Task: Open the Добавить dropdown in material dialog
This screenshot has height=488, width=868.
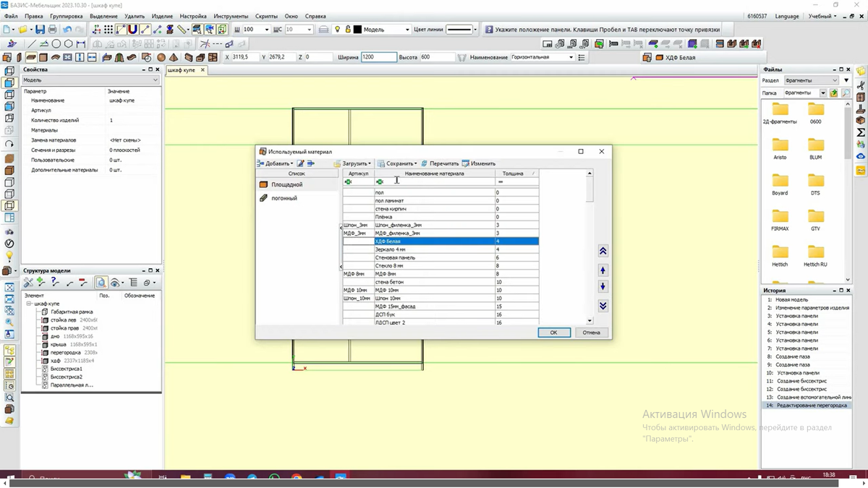Action: (276, 163)
